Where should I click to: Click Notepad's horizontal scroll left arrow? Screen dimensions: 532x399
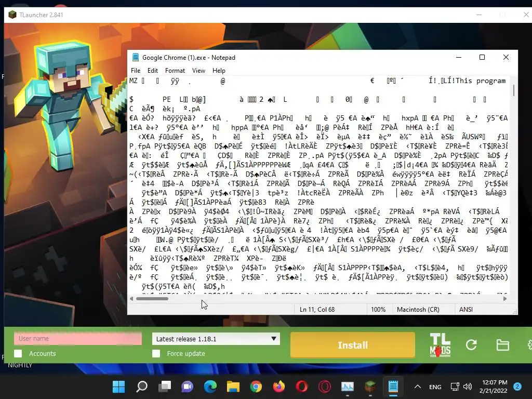point(131,299)
